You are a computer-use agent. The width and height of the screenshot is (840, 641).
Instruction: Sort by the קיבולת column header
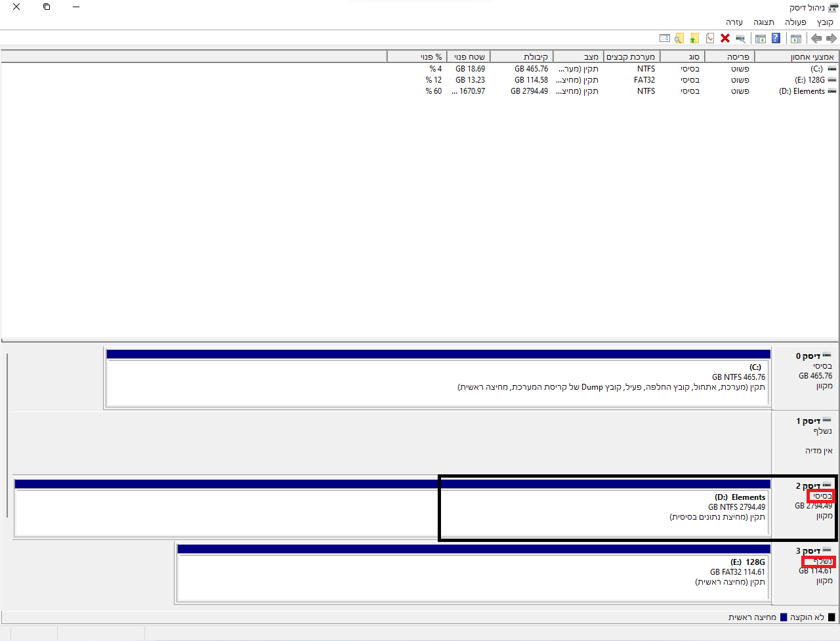522,57
